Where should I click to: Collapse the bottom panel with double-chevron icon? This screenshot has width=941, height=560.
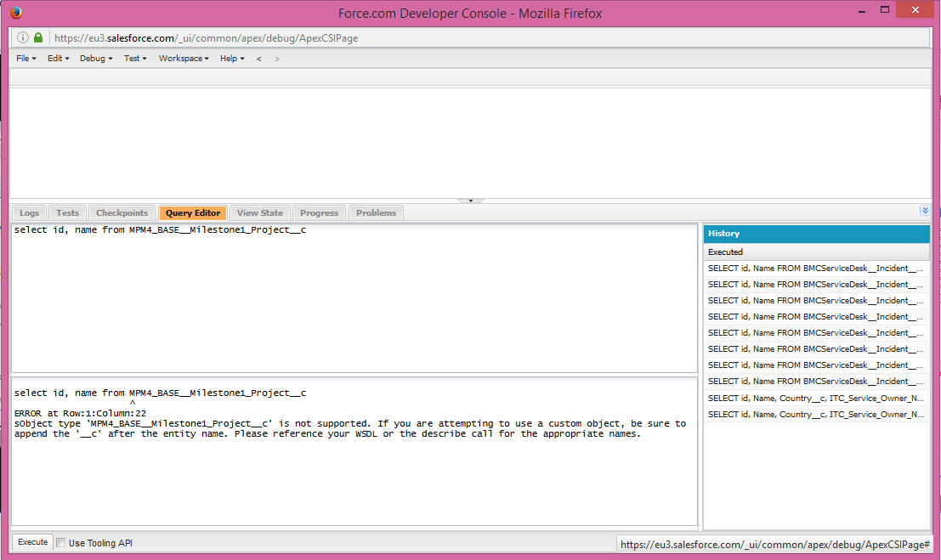point(925,211)
